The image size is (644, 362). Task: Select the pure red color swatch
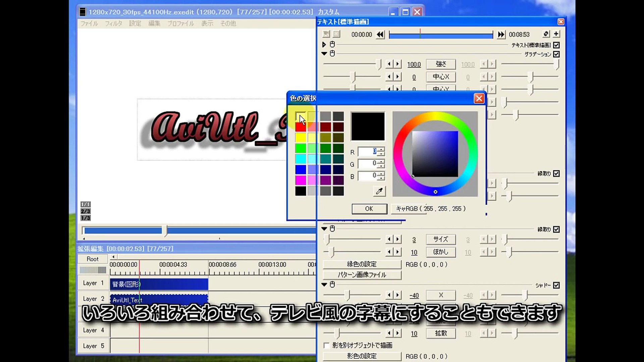coord(301,127)
